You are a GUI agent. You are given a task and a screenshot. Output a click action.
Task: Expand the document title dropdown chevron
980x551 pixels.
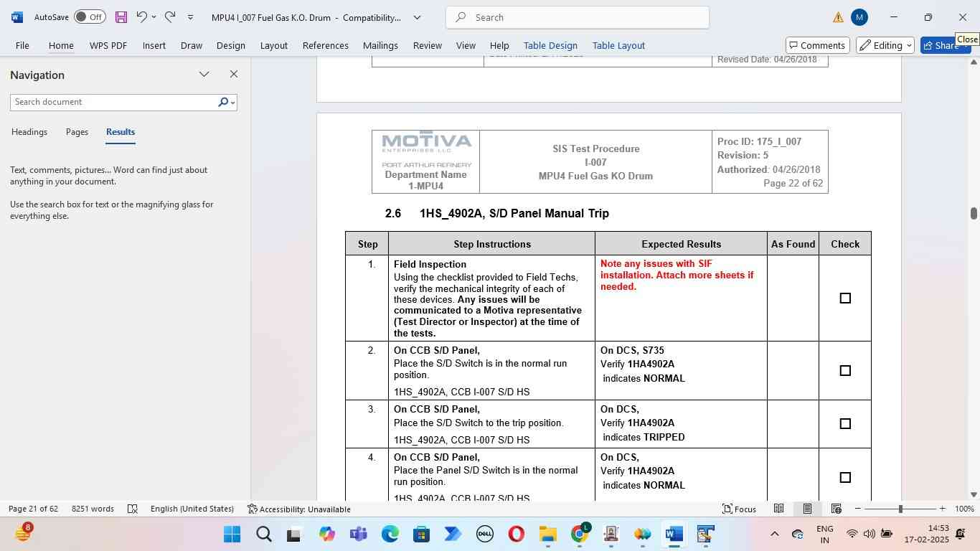[417, 17]
